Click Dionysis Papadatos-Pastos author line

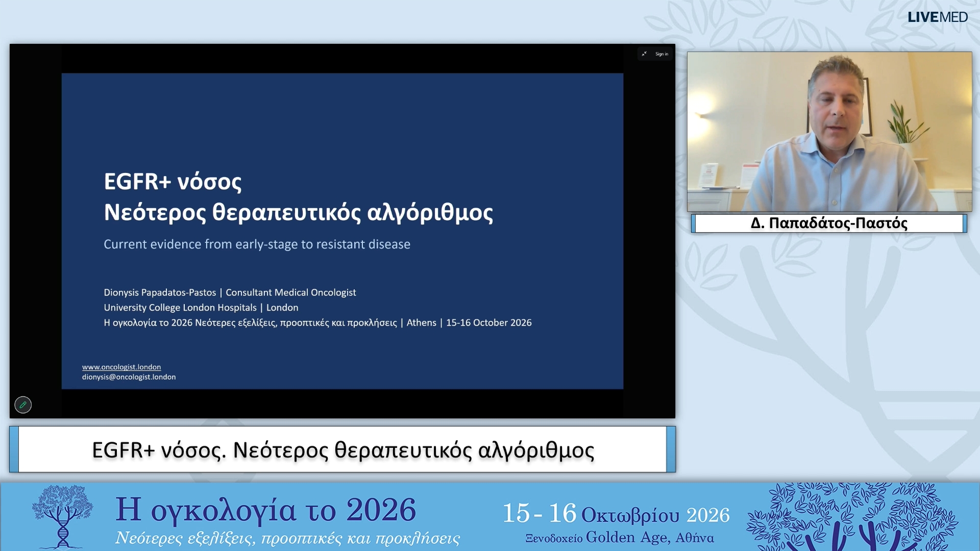230,292
